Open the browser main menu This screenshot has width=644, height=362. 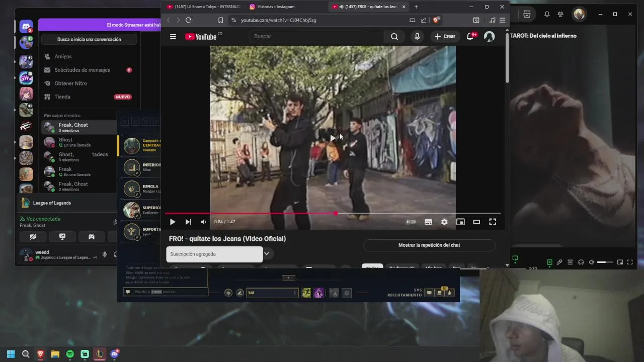click(x=502, y=20)
